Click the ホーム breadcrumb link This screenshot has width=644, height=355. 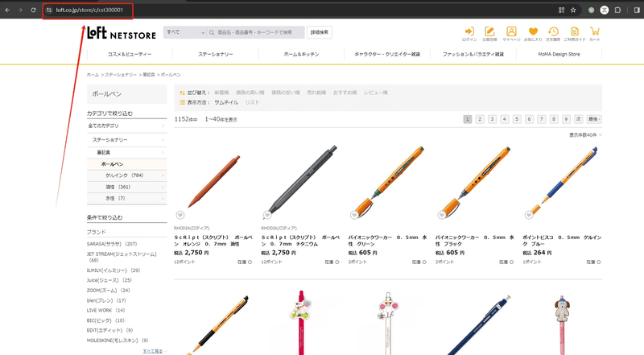[x=93, y=75]
